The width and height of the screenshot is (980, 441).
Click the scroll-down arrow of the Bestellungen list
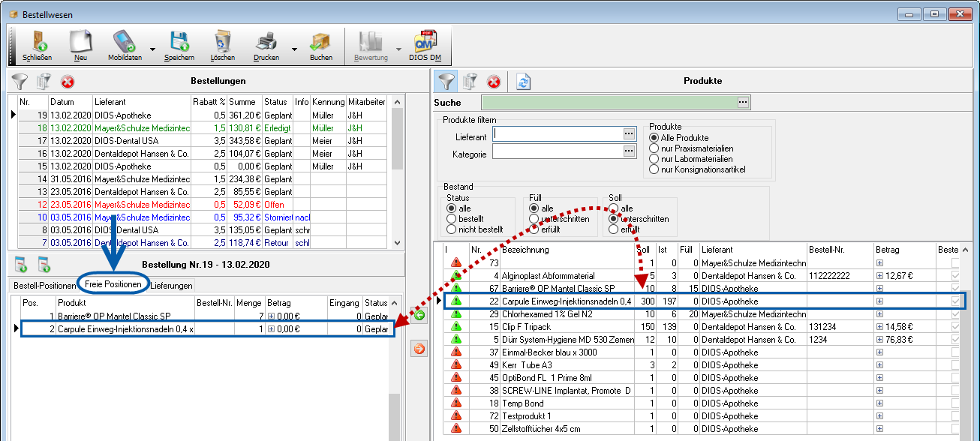coord(397,243)
